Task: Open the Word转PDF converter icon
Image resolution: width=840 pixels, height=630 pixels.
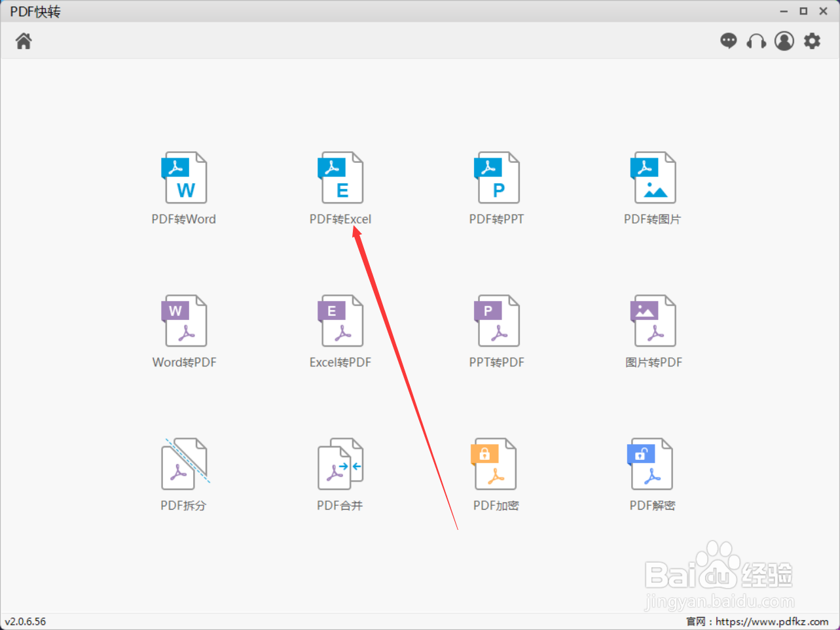Action: point(184,321)
